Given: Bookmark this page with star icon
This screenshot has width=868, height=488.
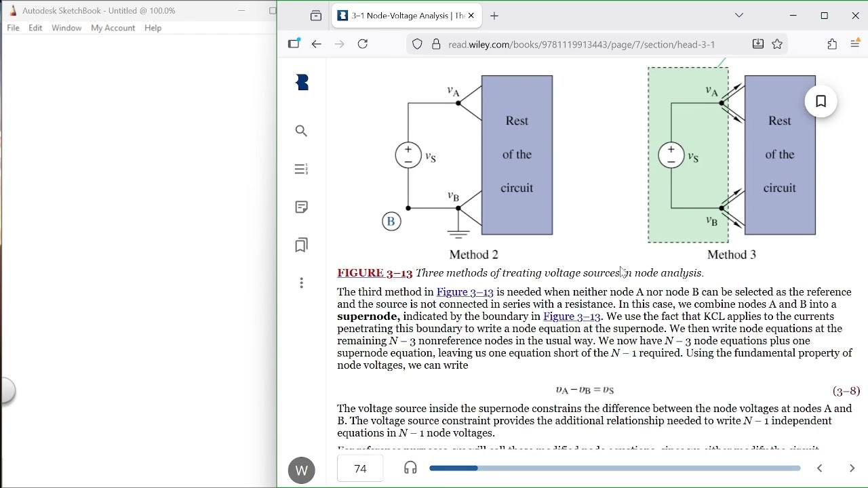Looking at the screenshot, I should coord(778,45).
